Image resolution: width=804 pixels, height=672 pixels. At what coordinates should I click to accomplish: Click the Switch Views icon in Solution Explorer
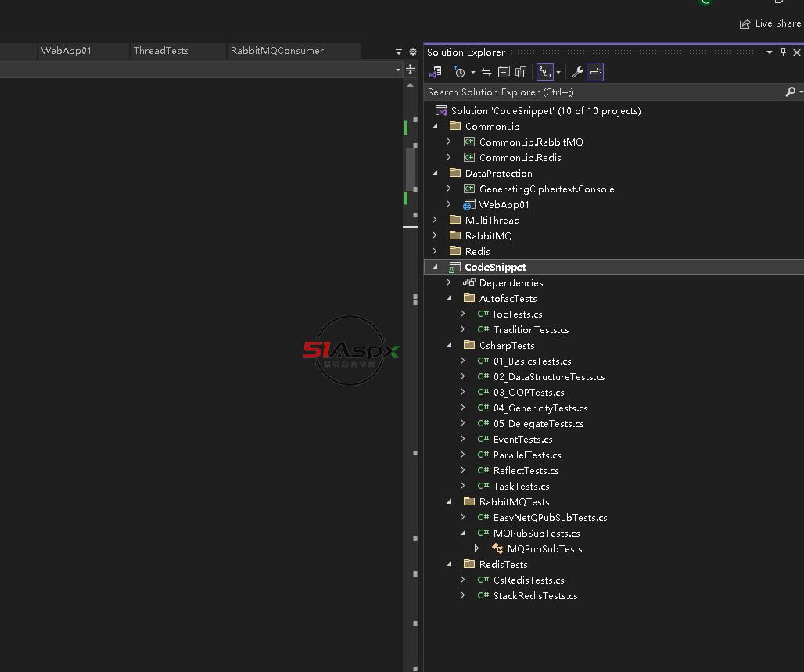coord(436,72)
